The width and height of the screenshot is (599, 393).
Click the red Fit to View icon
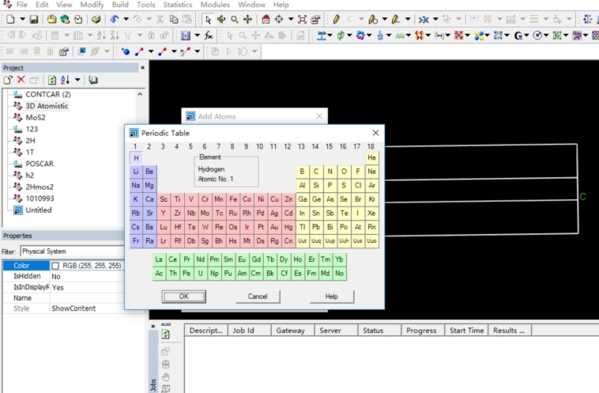(x=302, y=19)
